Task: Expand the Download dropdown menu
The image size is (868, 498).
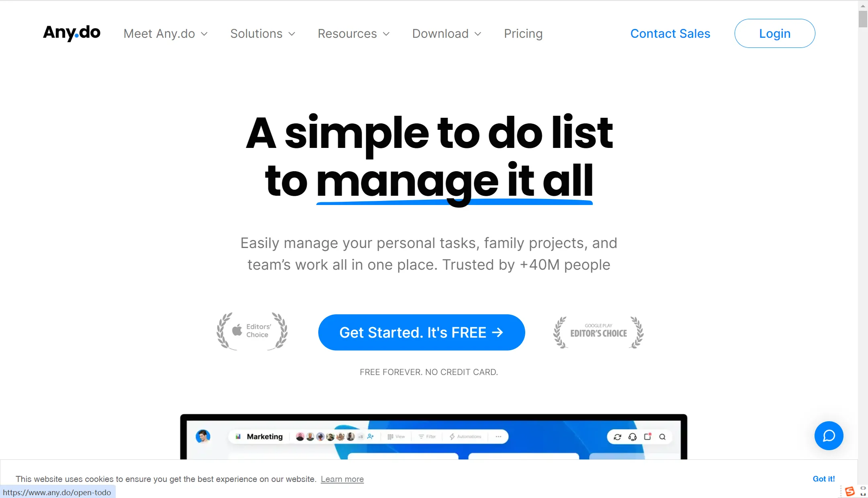Action: (x=446, y=33)
